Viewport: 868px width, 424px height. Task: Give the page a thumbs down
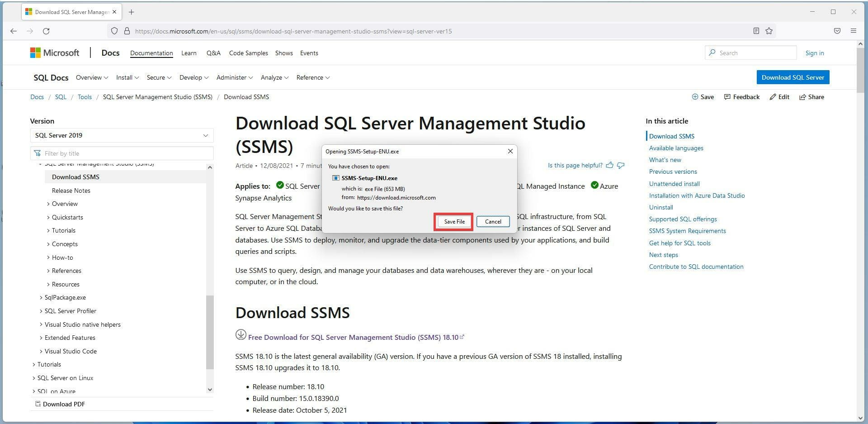tap(620, 165)
